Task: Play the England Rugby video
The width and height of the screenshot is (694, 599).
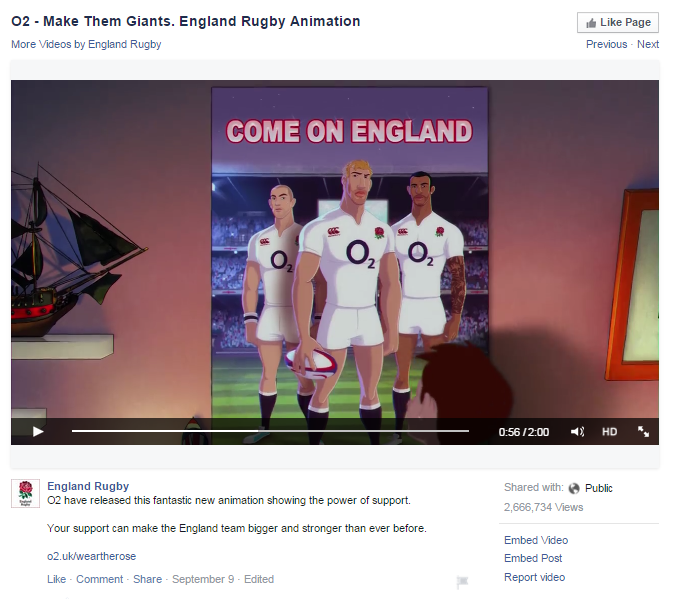Action: tap(38, 431)
